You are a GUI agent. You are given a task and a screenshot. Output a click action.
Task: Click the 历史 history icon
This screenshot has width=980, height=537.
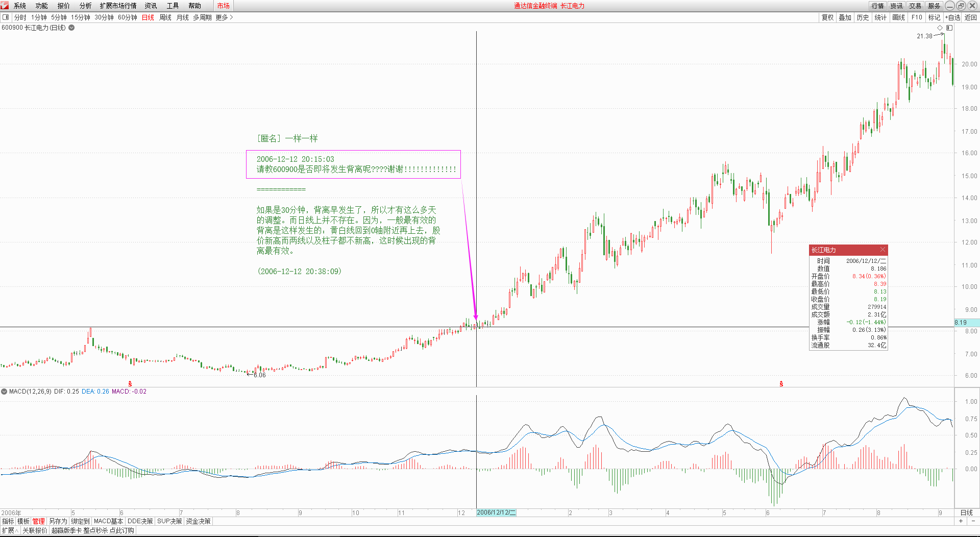click(x=863, y=17)
